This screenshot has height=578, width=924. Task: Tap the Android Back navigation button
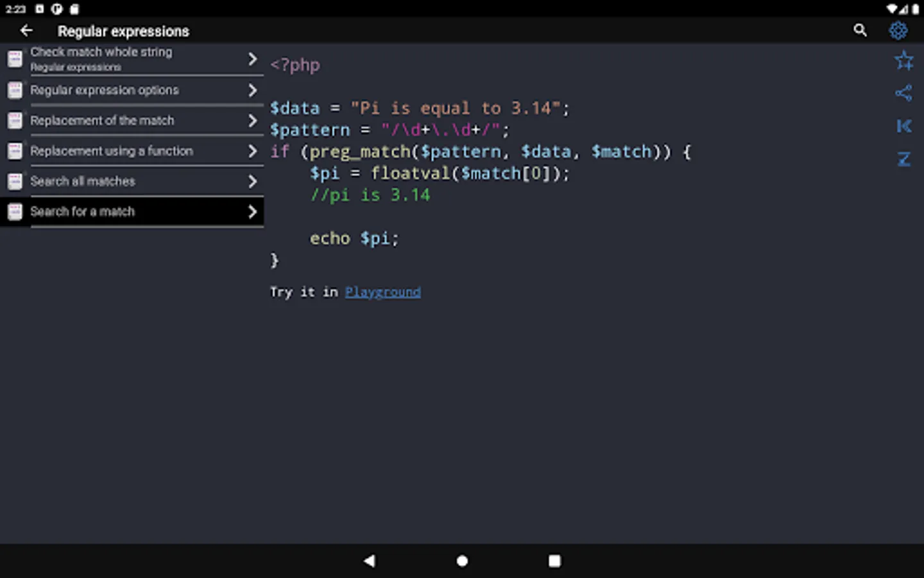click(x=369, y=561)
